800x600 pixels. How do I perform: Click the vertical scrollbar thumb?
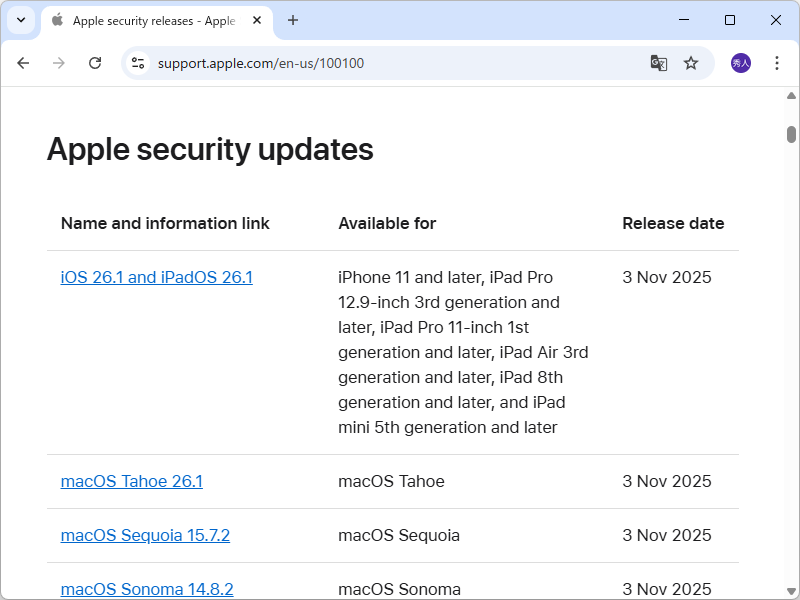click(791, 135)
